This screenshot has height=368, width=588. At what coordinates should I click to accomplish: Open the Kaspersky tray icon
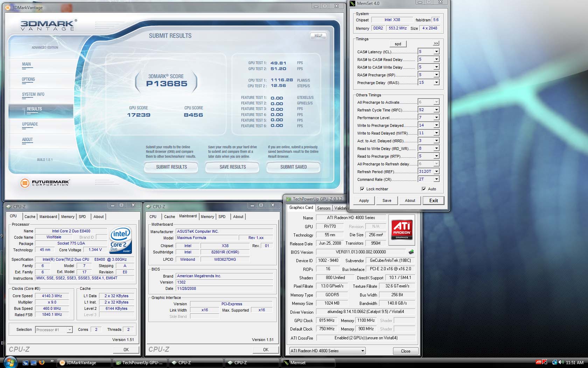pos(545,362)
